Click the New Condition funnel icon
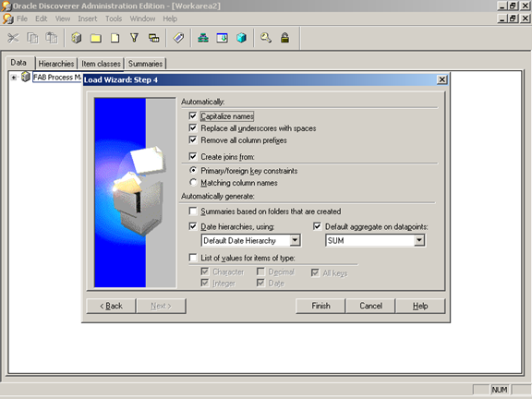Screen dimensions: 532x399 (x=134, y=38)
